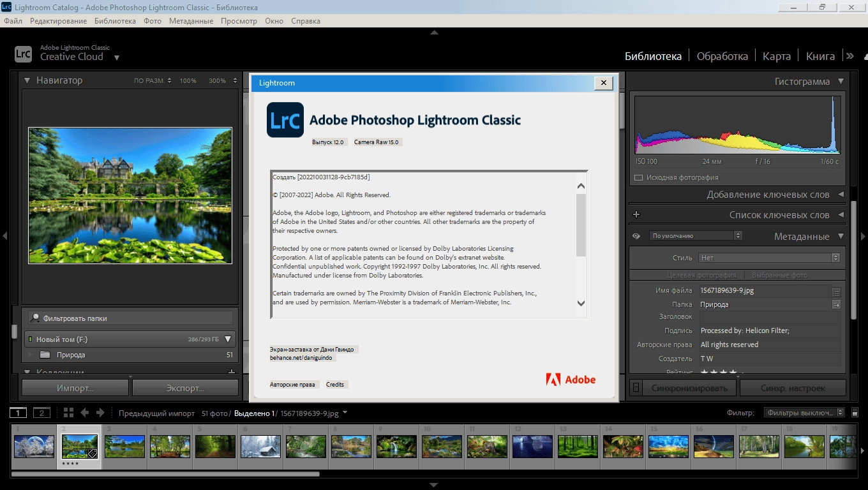Click the Credits link in dialog

[x=335, y=384]
